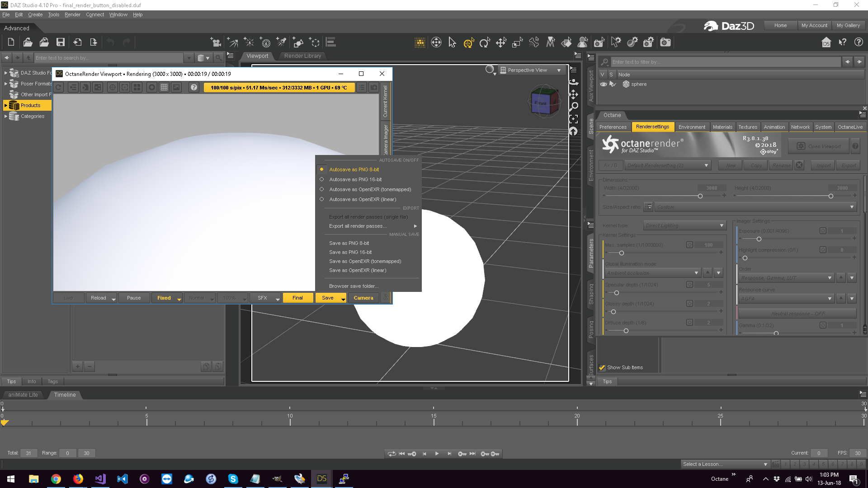This screenshot has height=488, width=868.
Task: Select Autosave as PNG 16-bit option
Action: pos(355,179)
